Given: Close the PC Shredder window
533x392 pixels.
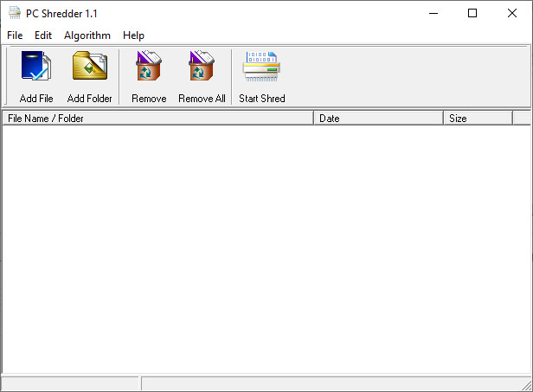Looking at the screenshot, I should point(512,13).
